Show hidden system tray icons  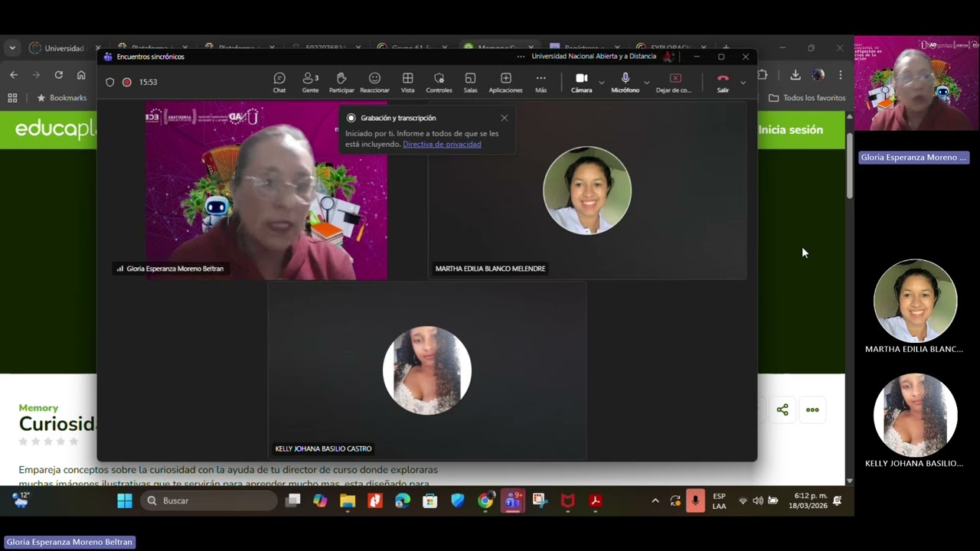[655, 500]
